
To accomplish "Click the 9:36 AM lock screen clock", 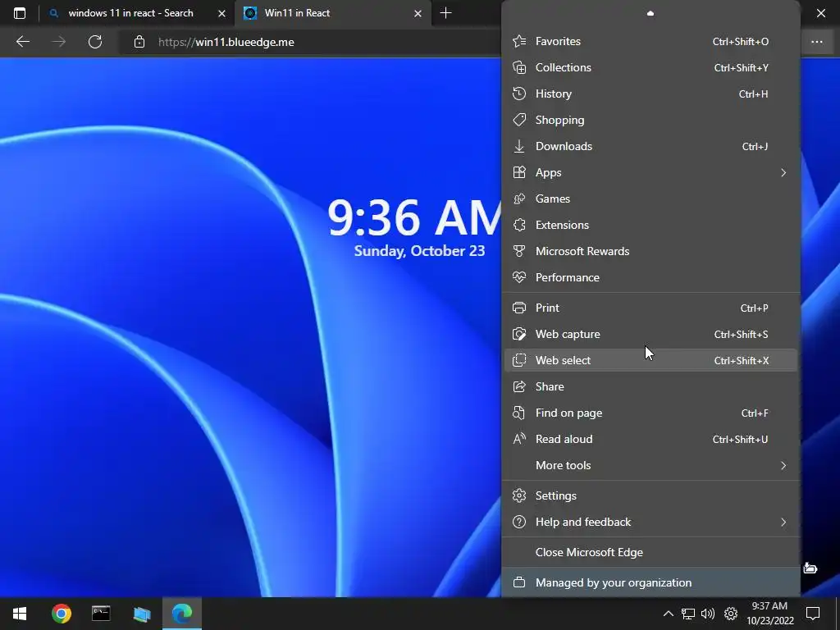I will click(413, 217).
